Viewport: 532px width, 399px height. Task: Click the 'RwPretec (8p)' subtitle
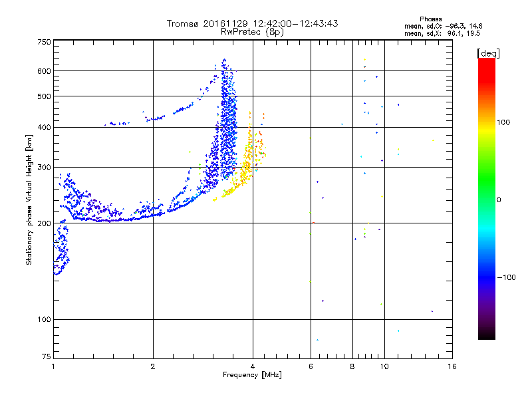252,32
